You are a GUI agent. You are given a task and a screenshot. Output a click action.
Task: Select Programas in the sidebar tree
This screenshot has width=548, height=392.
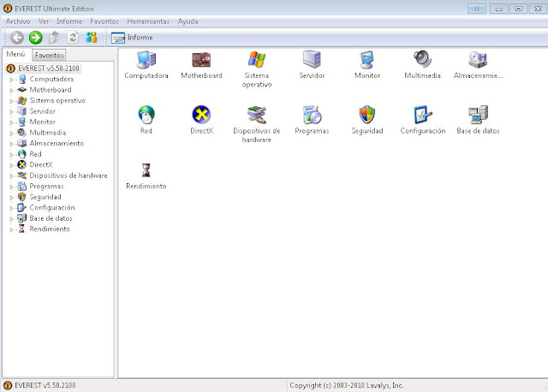46,187
